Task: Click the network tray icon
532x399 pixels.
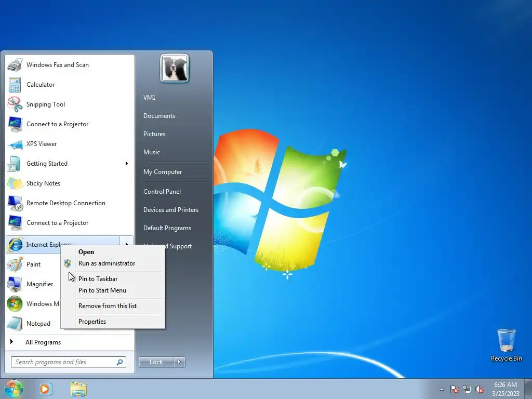Action: click(467, 390)
